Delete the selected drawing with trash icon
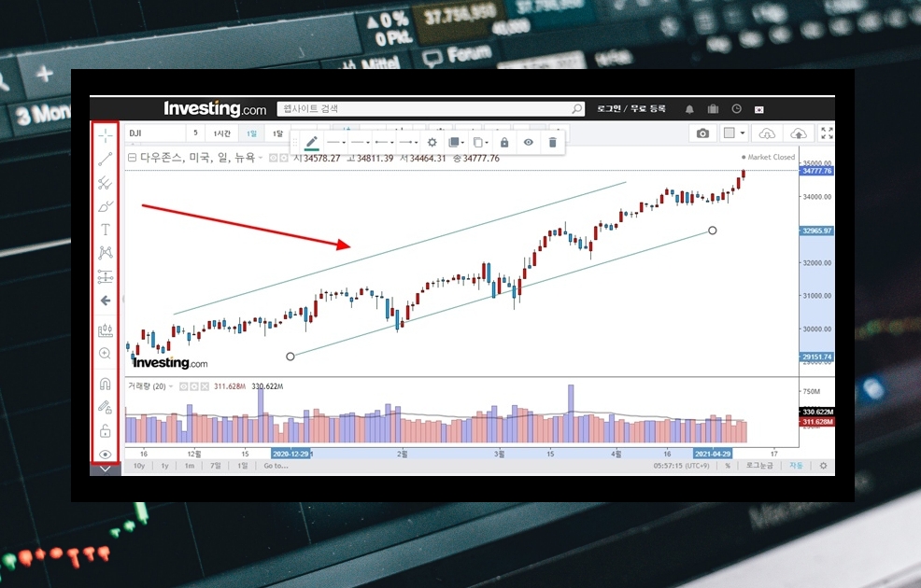Screen dimensions: 921x588 (x=553, y=143)
